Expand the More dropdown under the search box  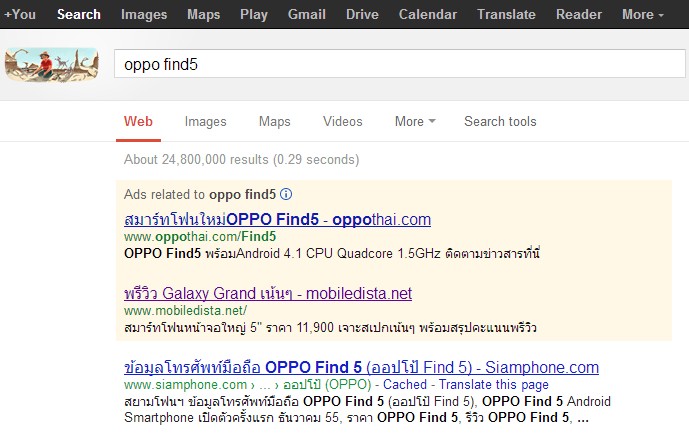click(415, 121)
